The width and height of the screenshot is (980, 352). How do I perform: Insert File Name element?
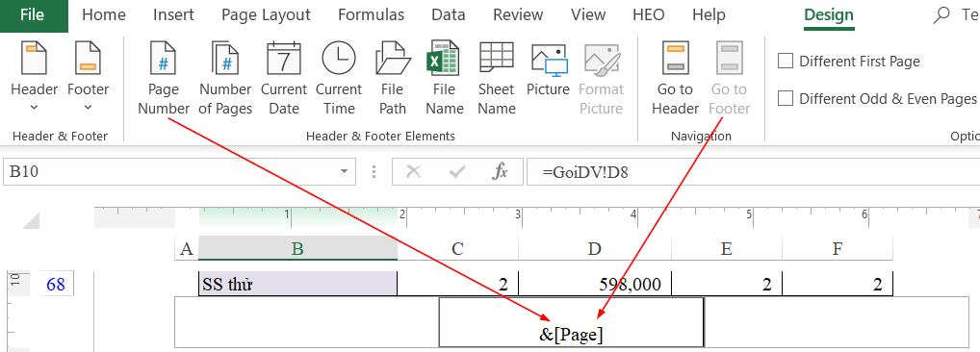pyautogui.click(x=445, y=78)
